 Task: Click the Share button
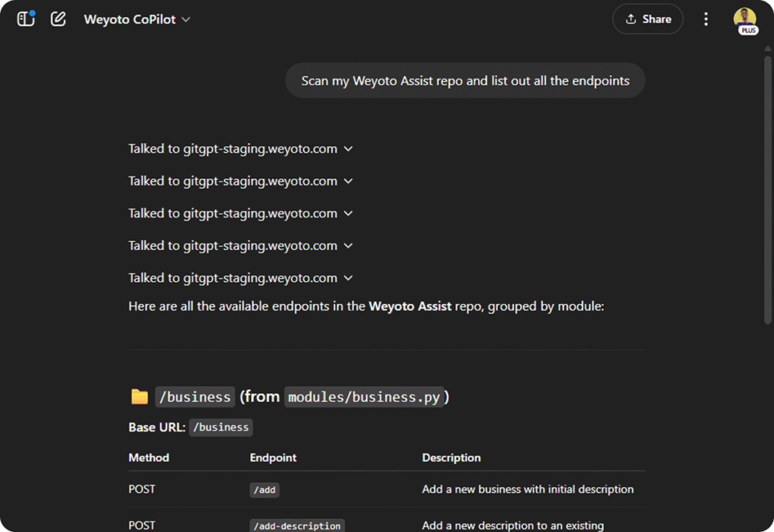(x=648, y=19)
